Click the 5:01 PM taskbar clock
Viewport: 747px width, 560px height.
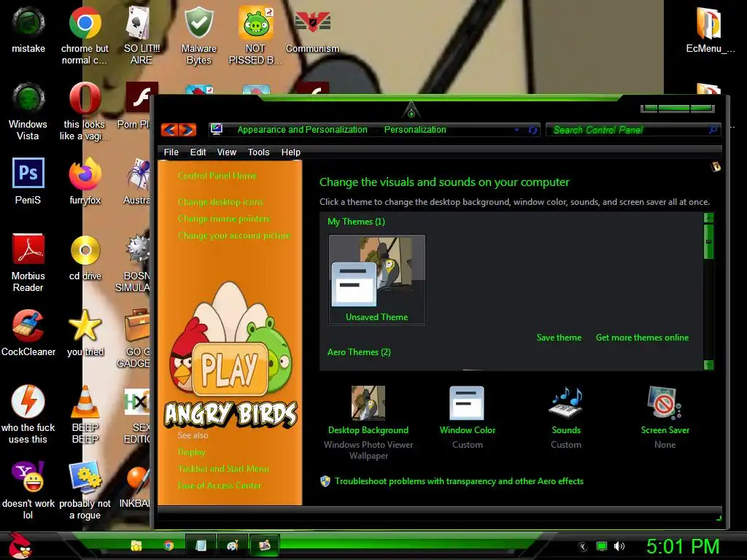tap(683, 546)
